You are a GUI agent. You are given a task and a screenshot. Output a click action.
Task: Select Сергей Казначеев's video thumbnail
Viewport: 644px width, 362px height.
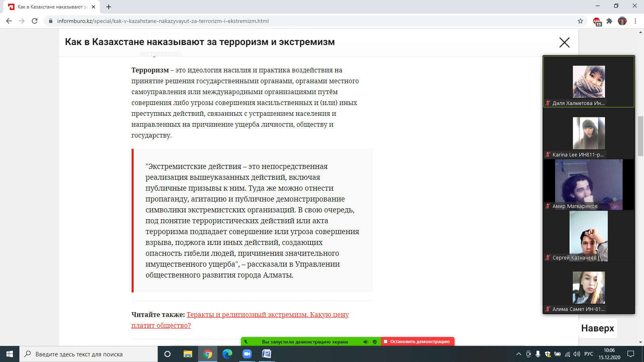click(x=589, y=236)
